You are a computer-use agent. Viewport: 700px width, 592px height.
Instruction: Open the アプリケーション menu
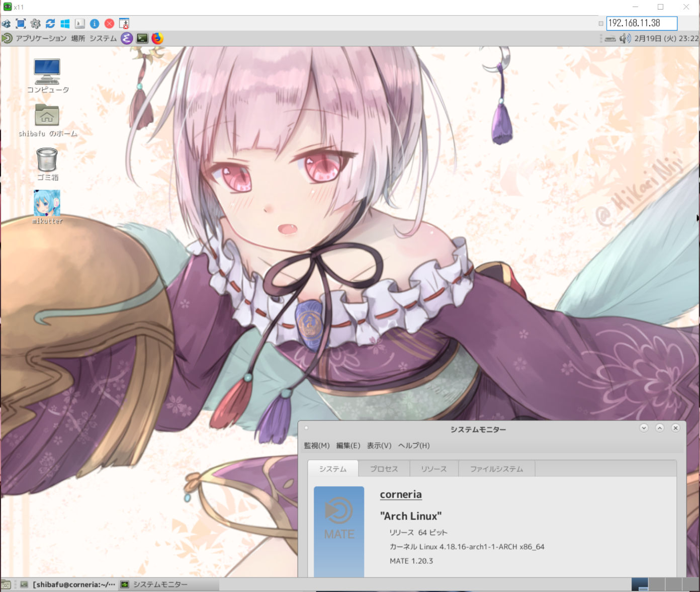pos(41,39)
